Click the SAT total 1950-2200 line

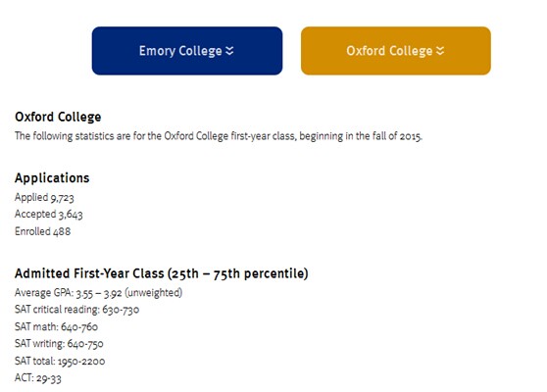[x=60, y=361]
